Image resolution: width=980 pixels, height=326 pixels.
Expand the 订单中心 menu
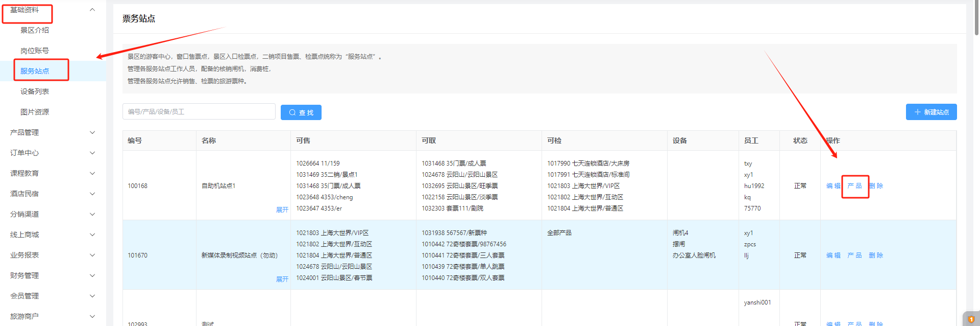click(x=51, y=153)
